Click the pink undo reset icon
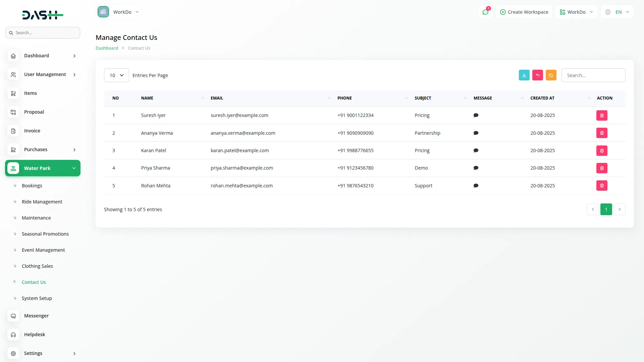 coord(537,75)
